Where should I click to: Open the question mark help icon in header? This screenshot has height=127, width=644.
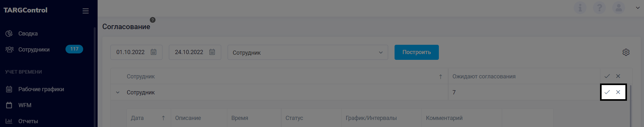[x=599, y=7]
